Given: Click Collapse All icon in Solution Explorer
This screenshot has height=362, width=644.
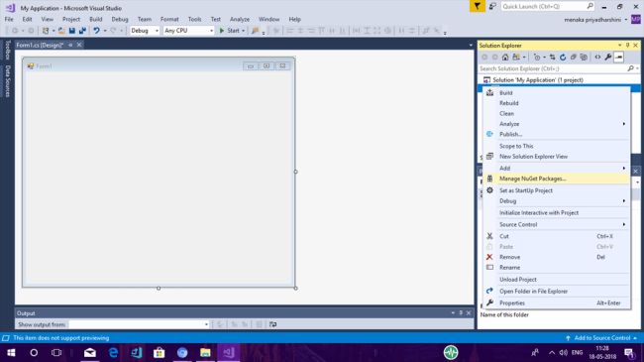Looking at the screenshot, I should coord(574,58).
